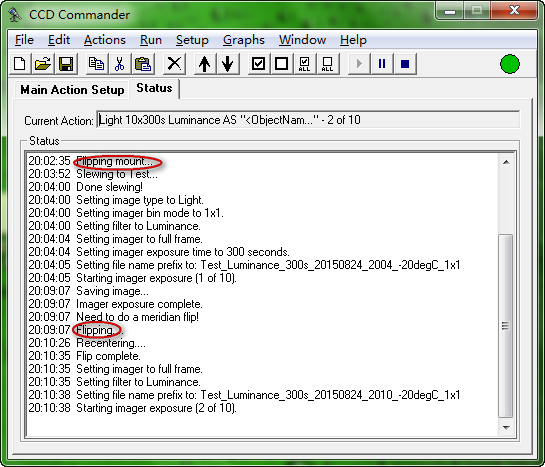Click the status log scroll up arrow

(506, 162)
